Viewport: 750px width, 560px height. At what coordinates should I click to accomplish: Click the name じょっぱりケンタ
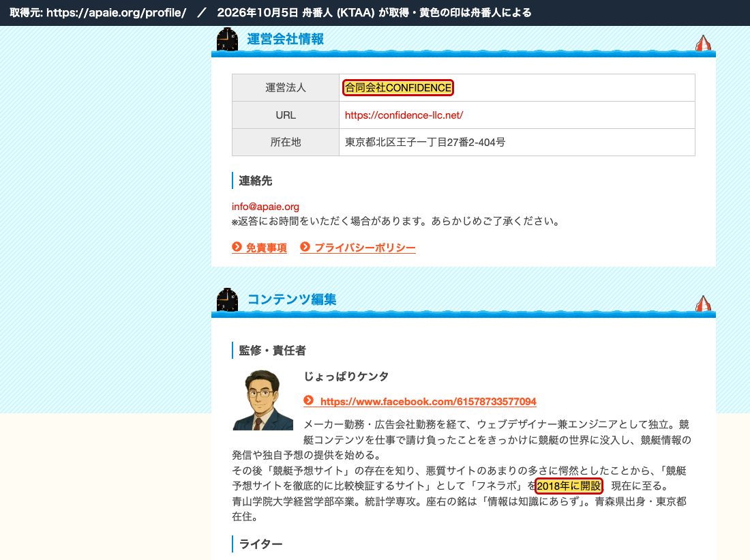click(x=346, y=377)
